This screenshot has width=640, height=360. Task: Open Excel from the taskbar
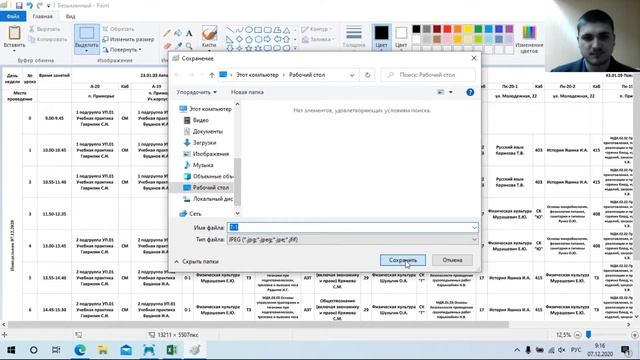pyautogui.click(x=172, y=350)
